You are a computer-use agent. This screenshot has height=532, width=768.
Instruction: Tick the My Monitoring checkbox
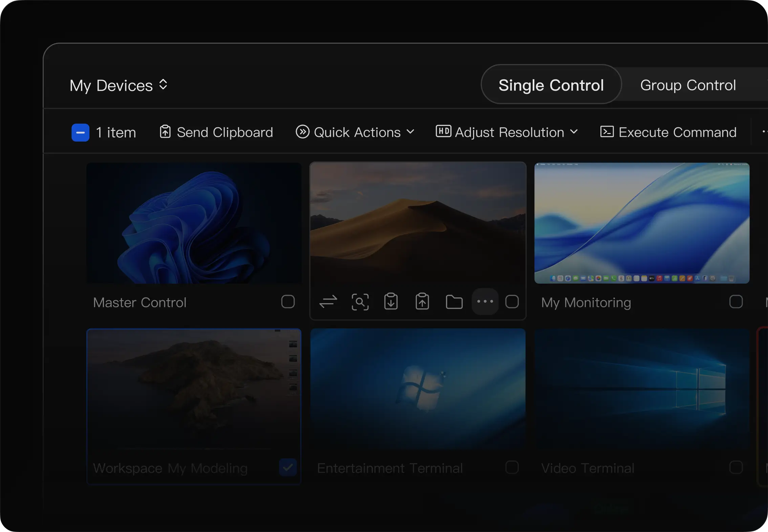coord(736,302)
